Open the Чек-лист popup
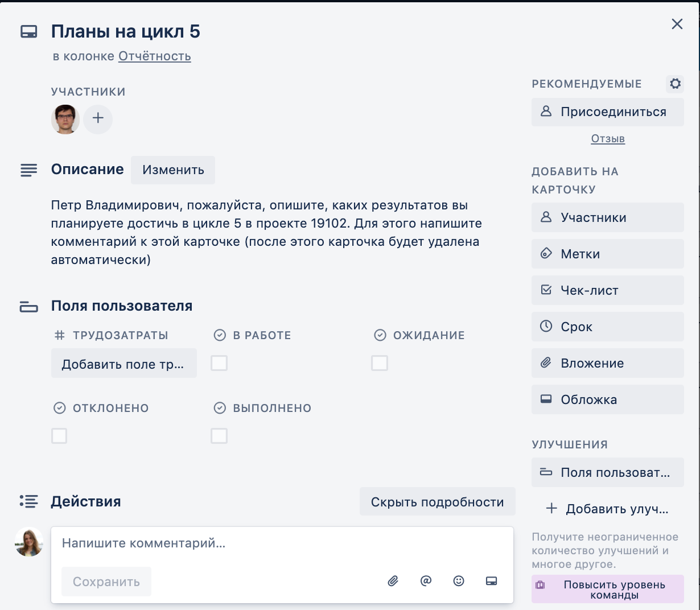700x610 pixels. point(607,290)
